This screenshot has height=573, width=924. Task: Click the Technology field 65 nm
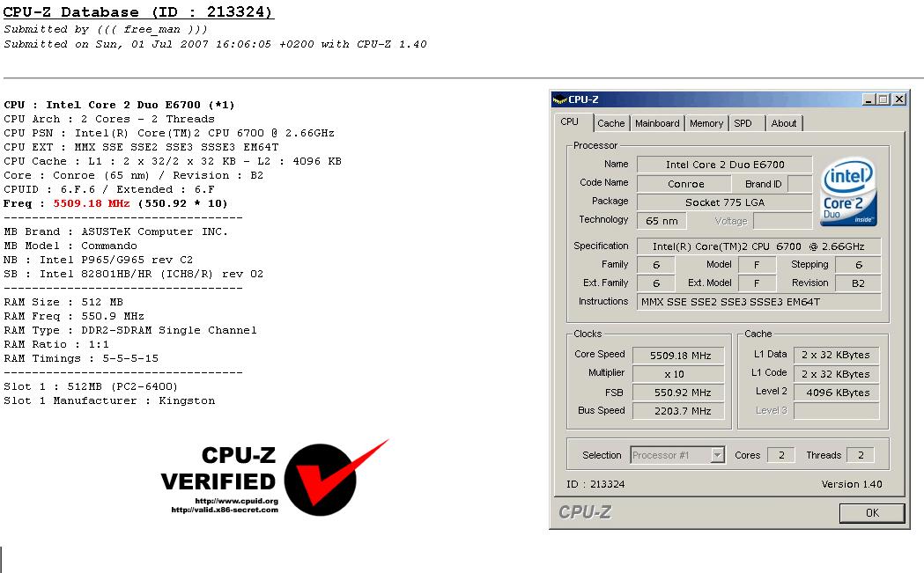pos(662,221)
